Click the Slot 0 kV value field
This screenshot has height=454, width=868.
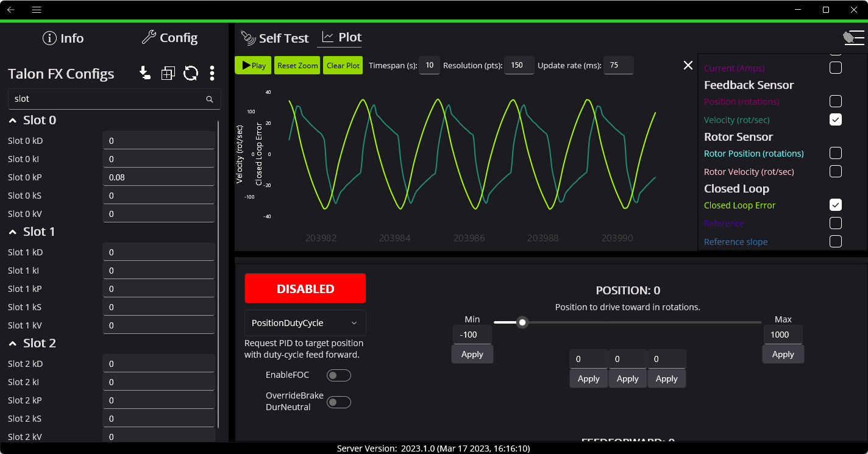[x=158, y=214]
